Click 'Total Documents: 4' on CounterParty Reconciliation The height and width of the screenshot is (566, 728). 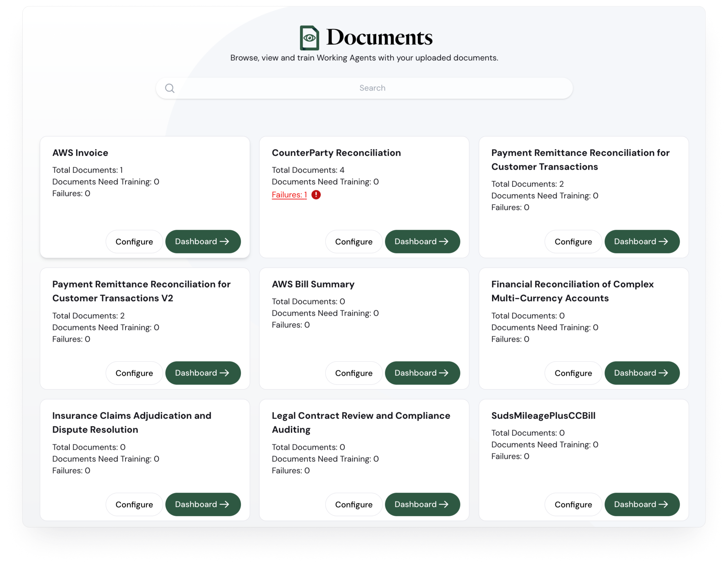308,170
